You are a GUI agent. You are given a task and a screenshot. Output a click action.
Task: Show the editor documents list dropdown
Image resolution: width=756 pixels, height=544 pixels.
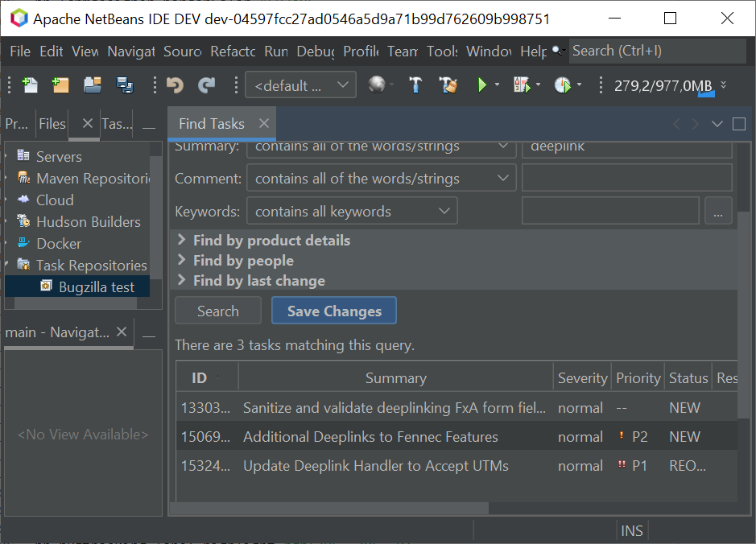[717, 124]
